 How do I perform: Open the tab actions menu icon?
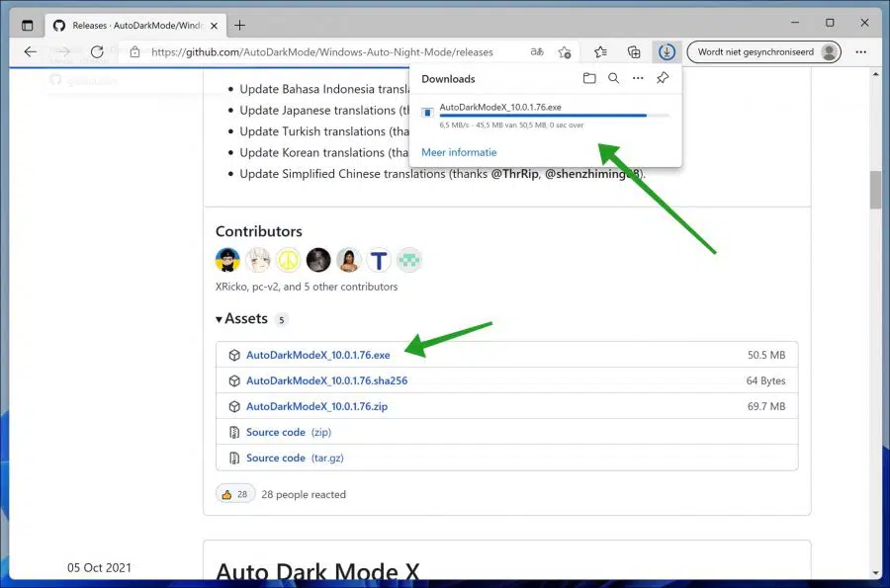28,26
